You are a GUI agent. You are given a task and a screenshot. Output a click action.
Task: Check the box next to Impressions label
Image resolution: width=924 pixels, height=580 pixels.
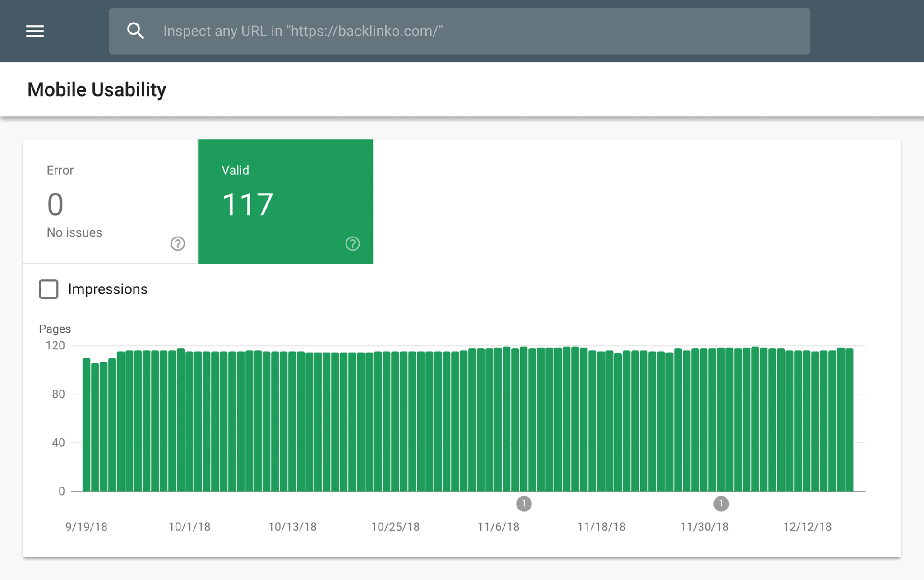click(48, 289)
